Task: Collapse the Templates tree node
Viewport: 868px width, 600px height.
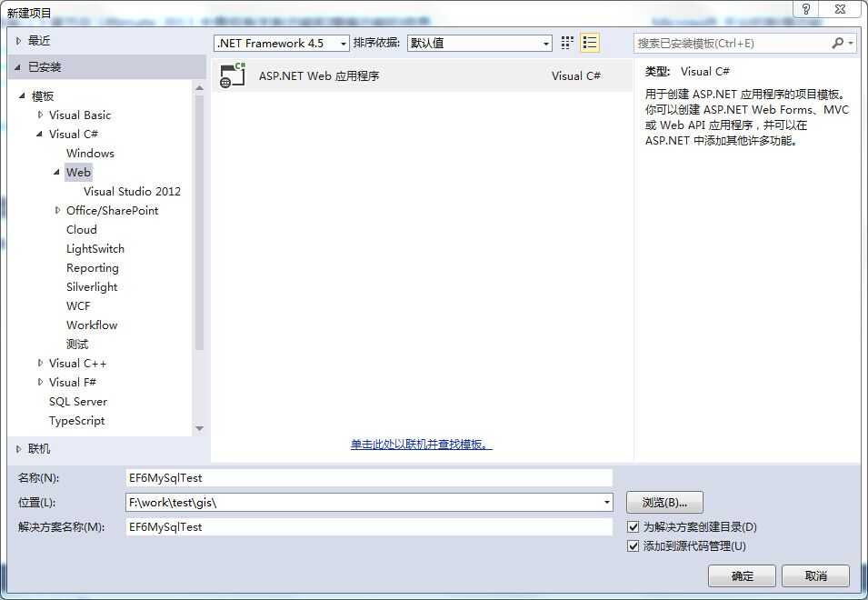Action: (22, 95)
